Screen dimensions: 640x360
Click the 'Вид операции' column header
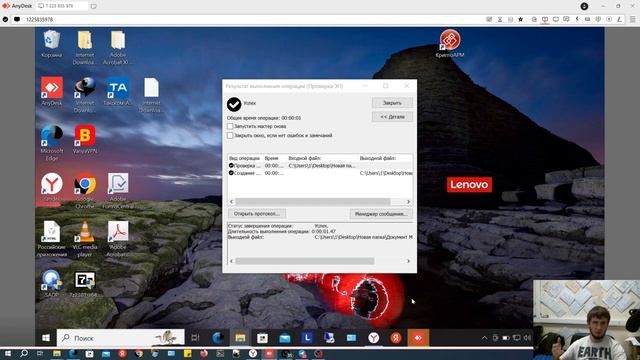click(x=244, y=158)
